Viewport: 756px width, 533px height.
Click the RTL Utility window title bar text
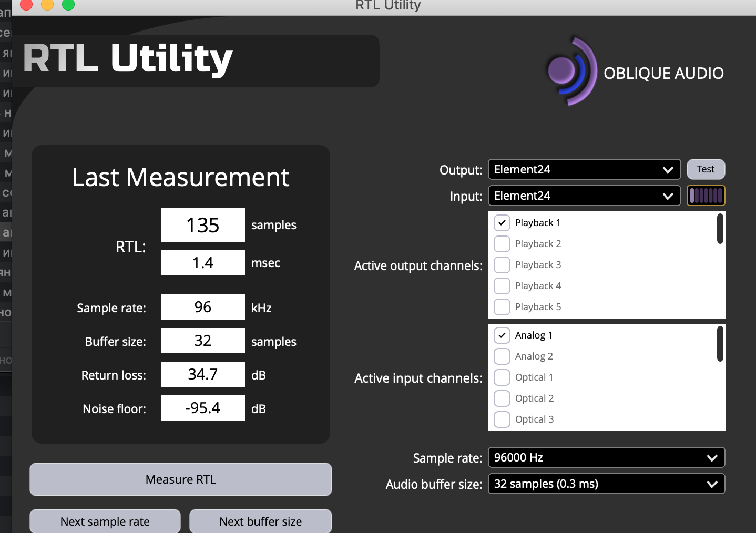pyautogui.click(x=388, y=6)
